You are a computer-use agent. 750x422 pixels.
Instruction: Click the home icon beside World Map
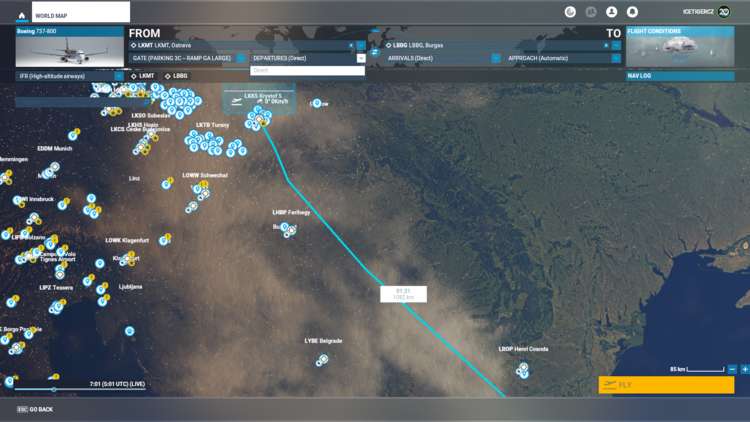coord(21,15)
